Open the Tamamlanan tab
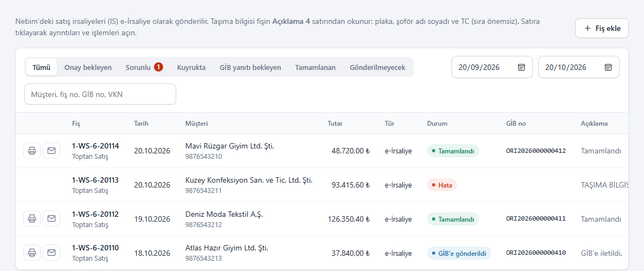 pyautogui.click(x=315, y=67)
